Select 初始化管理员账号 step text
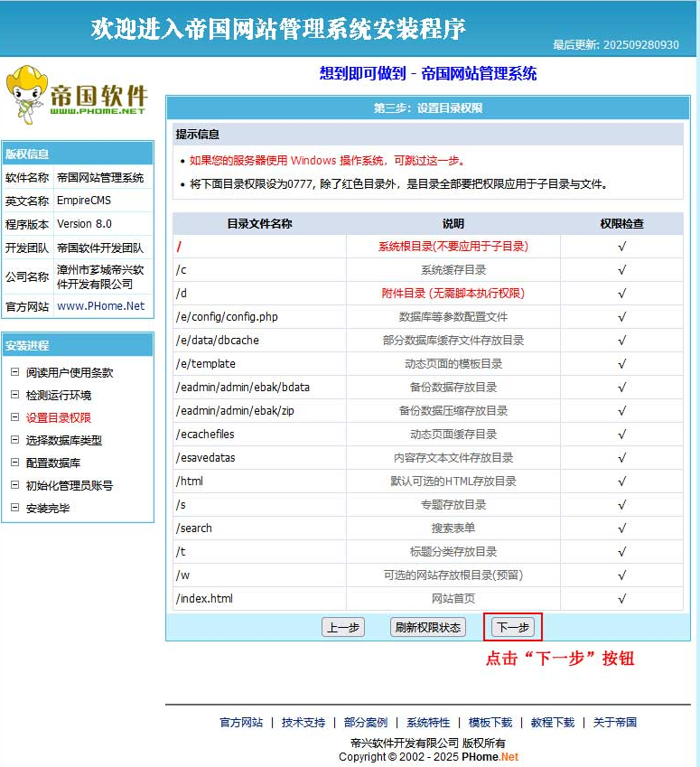Screen dimensions: 700x767 coord(70,485)
